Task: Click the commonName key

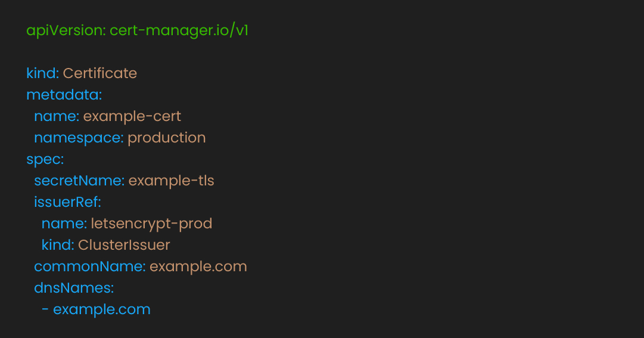Action: 90,266
